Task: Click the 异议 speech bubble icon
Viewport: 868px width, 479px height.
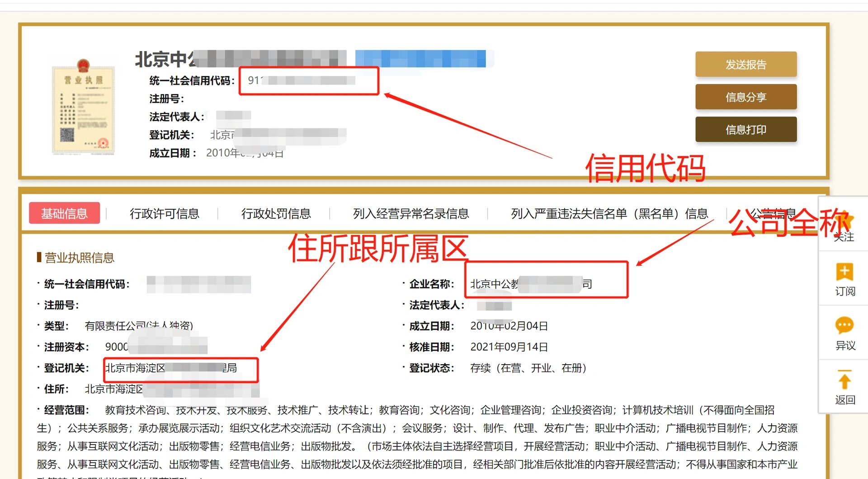Action: [x=844, y=325]
